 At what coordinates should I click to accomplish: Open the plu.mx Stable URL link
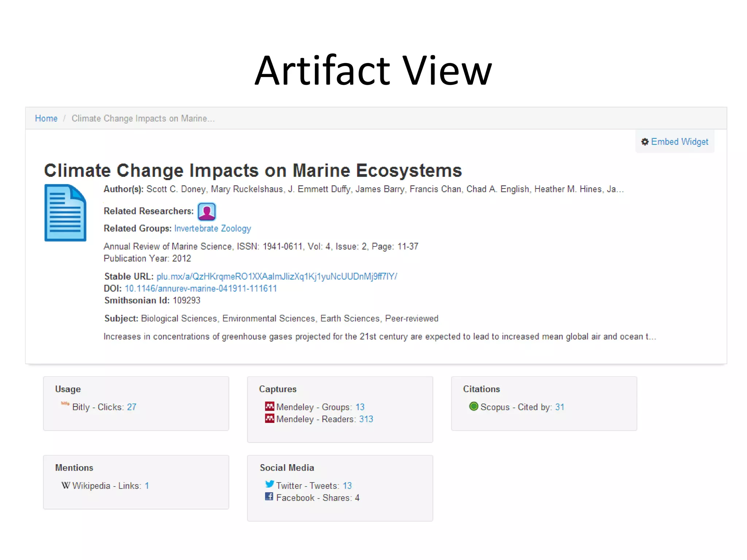tap(277, 277)
